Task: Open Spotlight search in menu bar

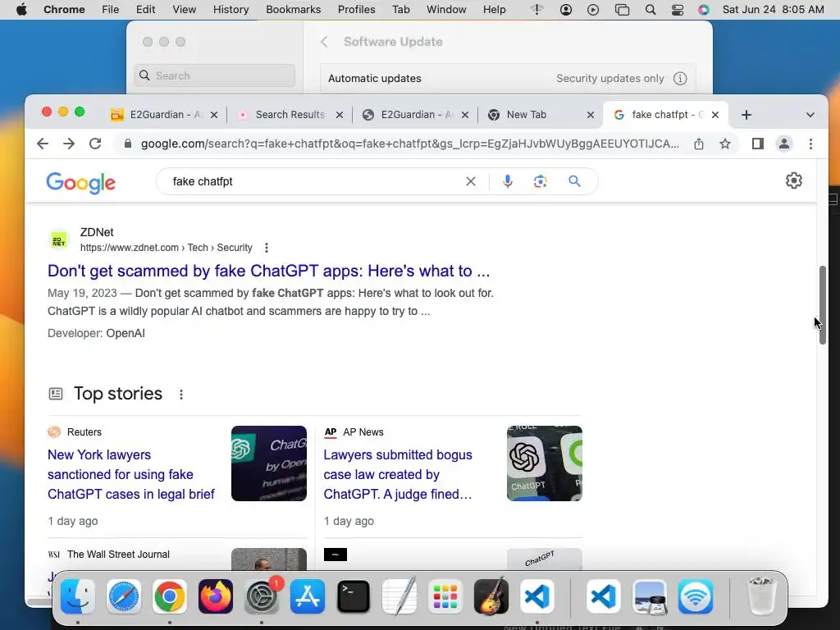Action: pos(651,10)
